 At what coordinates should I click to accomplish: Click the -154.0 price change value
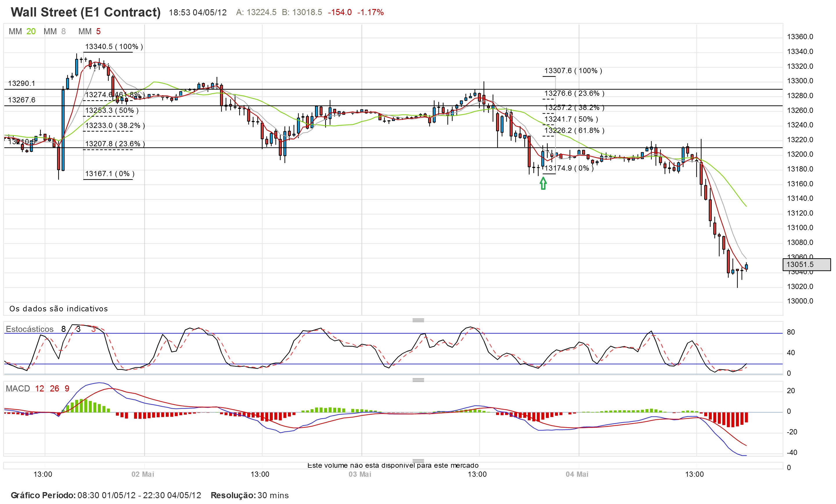click(x=340, y=12)
